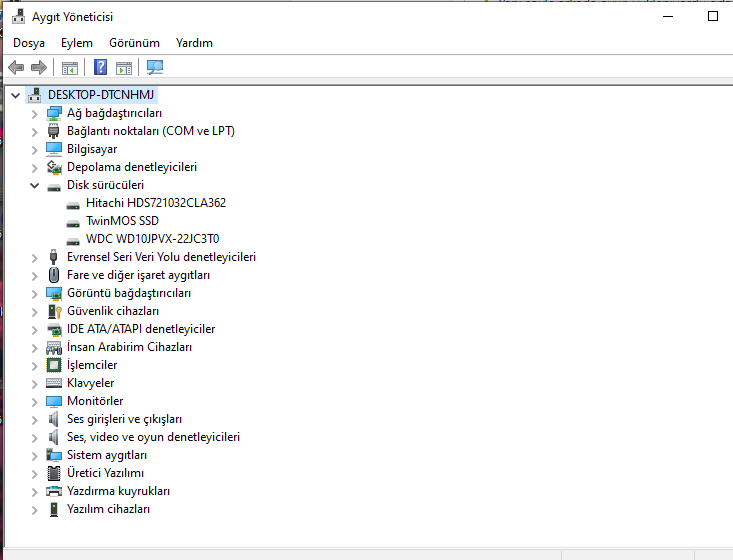
Task: Expand Güvenlik cihazları category
Action: click(35, 312)
